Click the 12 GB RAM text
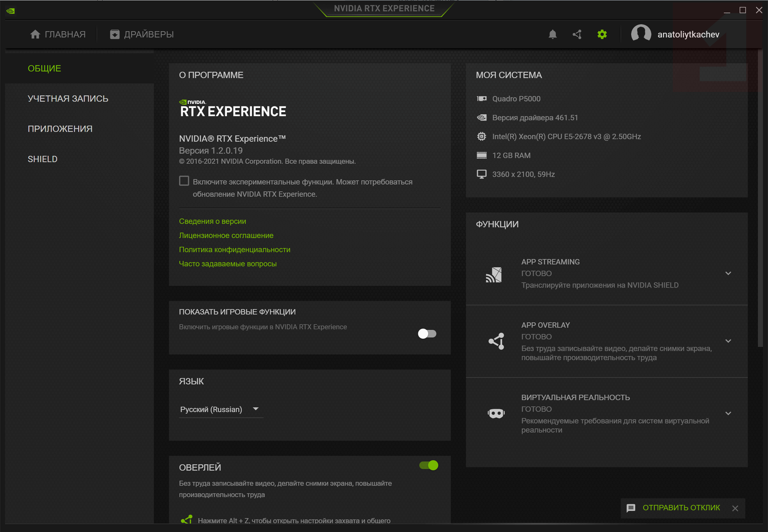 click(511, 156)
